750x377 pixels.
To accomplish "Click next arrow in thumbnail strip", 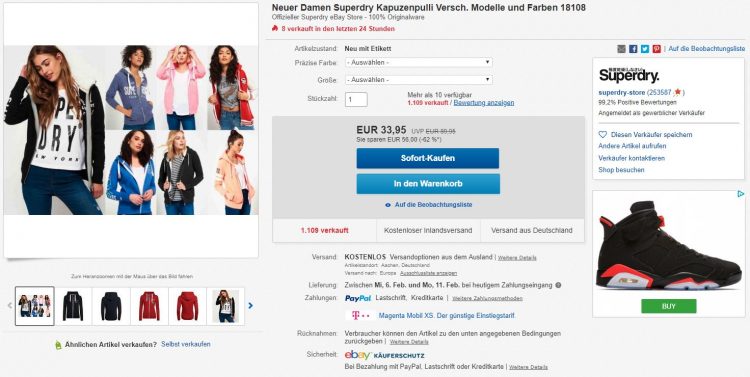I will [x=251, y=306].
